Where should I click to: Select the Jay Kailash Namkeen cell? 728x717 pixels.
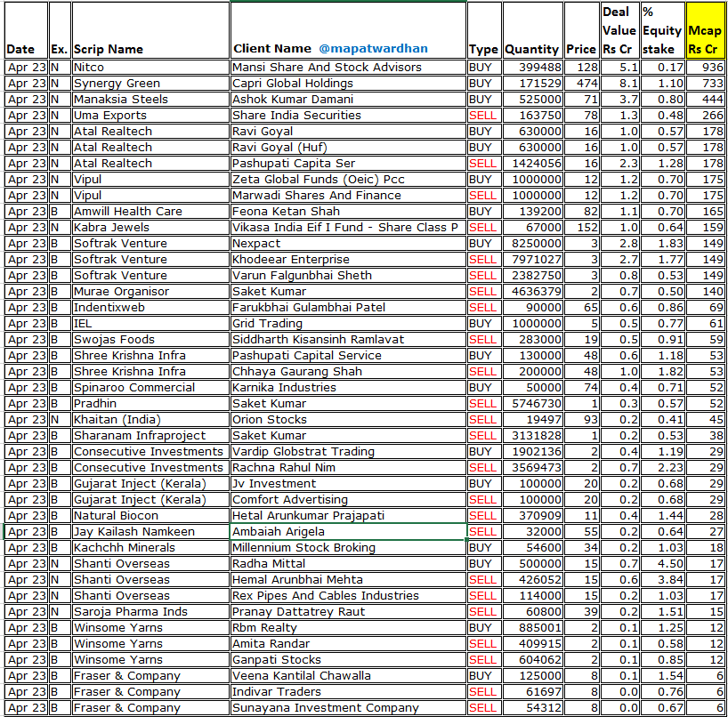click(150, 532)
